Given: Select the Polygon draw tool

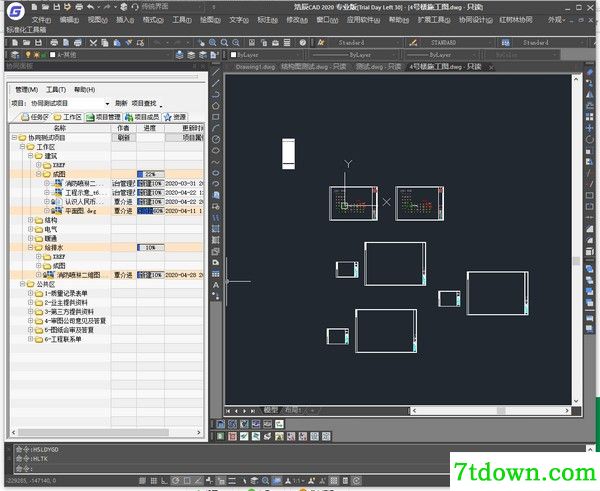Looking at the screenshot, I should pos(216,106).
